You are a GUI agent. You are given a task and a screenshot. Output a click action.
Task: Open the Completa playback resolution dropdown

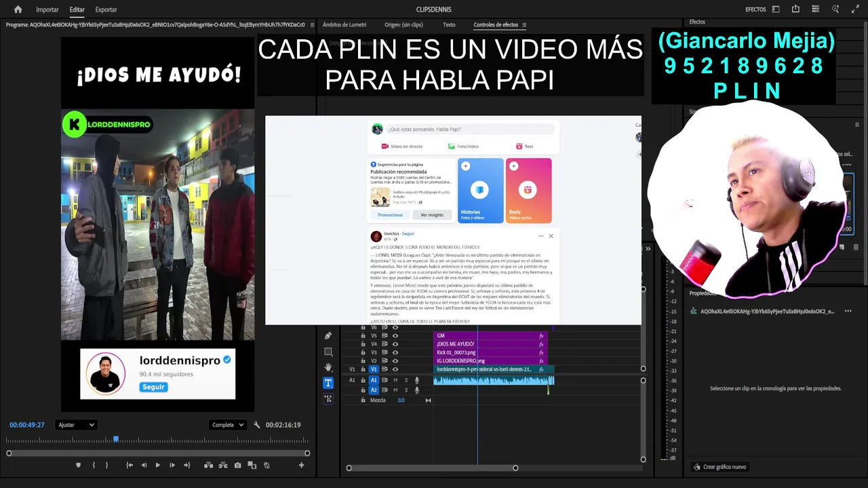(x=228, y=425)
